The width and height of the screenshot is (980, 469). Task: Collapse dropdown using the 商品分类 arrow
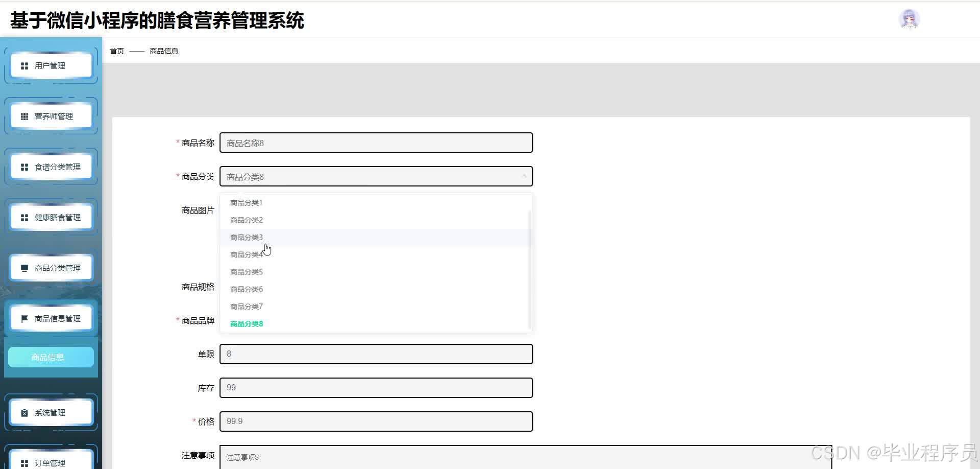click(524, 176)
